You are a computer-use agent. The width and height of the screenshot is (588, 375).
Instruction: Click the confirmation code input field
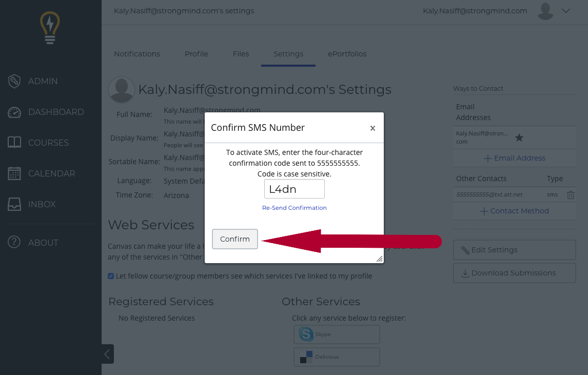pos(294,189)
